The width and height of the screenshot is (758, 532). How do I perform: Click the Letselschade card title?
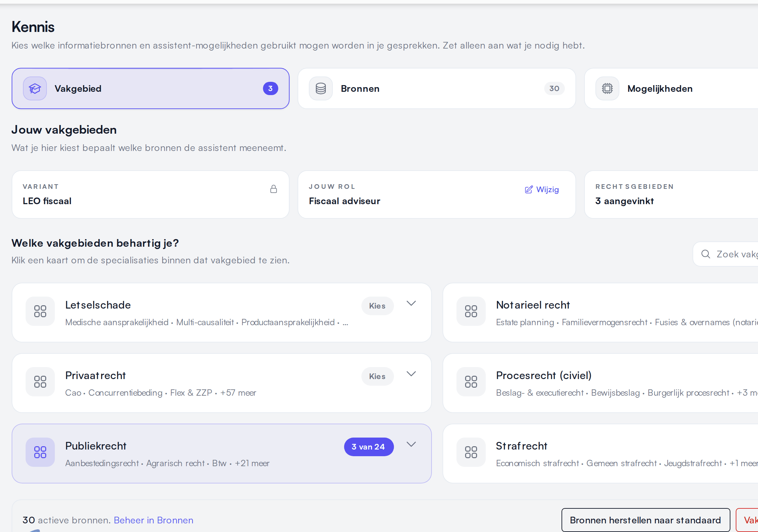(98, 305)
